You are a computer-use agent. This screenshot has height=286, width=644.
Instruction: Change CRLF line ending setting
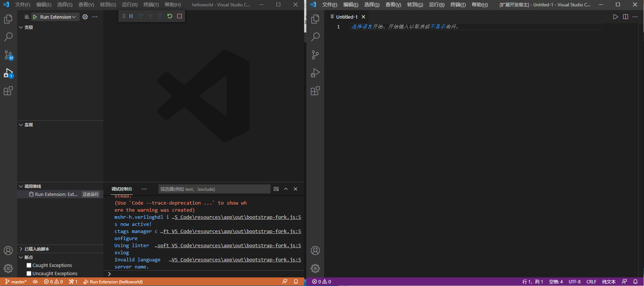(x=591, y=282)
